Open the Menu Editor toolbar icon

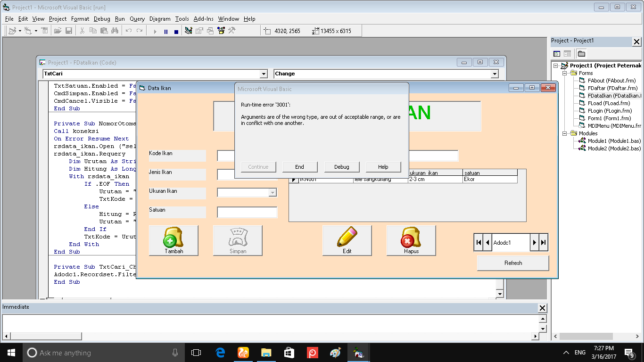[44, 31]
